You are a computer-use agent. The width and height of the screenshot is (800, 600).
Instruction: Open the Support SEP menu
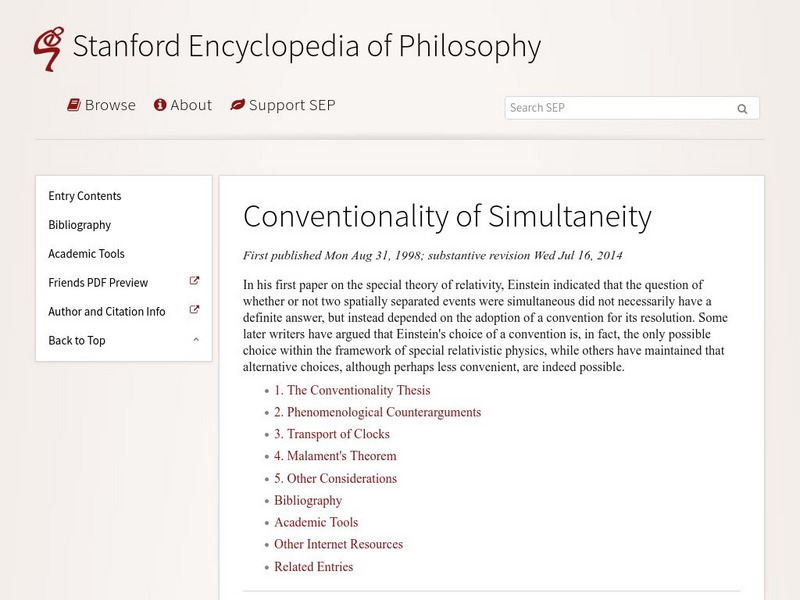[283, 105]
